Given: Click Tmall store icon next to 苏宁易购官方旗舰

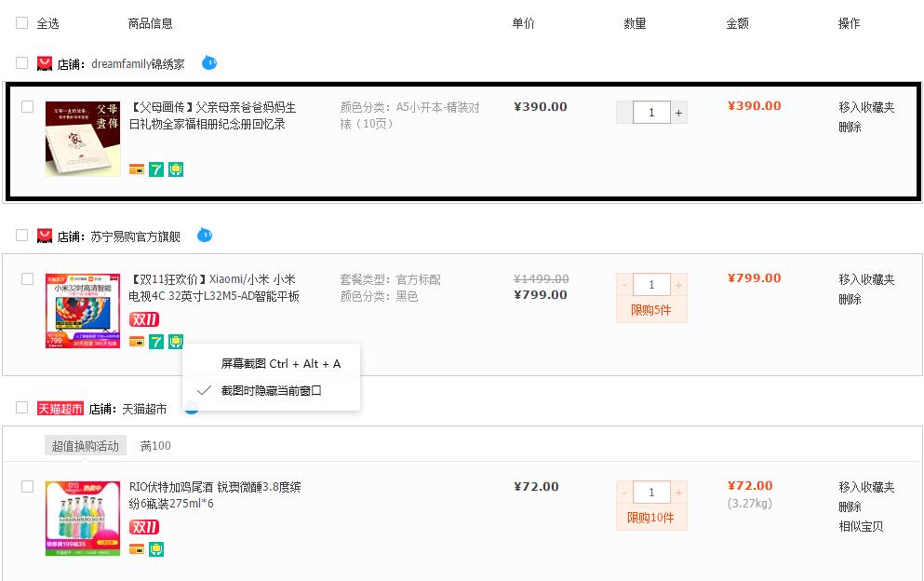Looking at the screenshot, I should click(x=44, y=236).
